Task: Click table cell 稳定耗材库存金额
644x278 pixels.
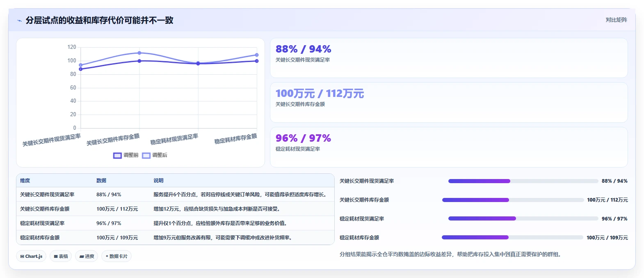Action: coord(40,238)
